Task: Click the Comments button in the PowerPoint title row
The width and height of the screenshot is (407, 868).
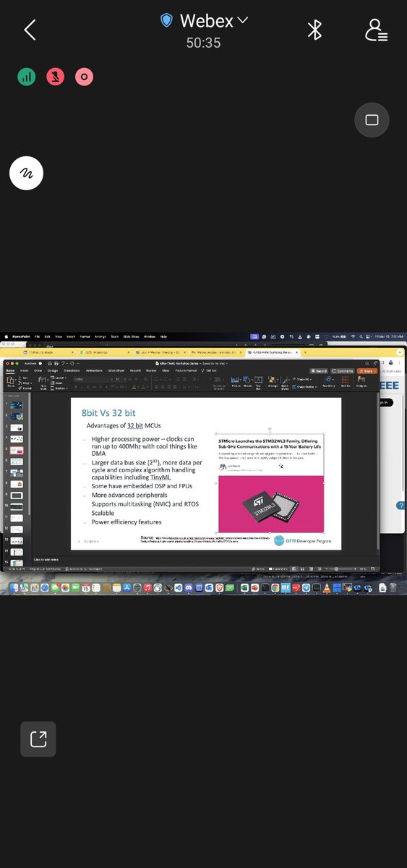Action: pos(343,371)
